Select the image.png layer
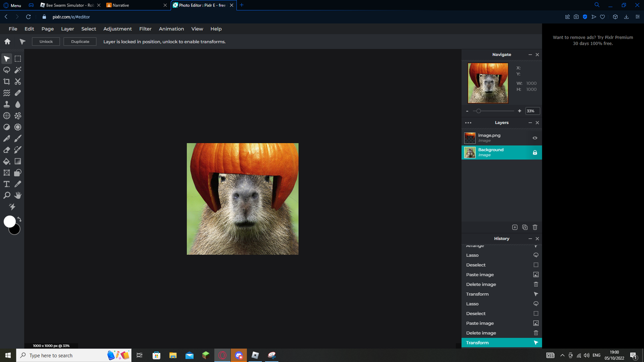Screen dimensions: 644x362 (x=502, y=138)
